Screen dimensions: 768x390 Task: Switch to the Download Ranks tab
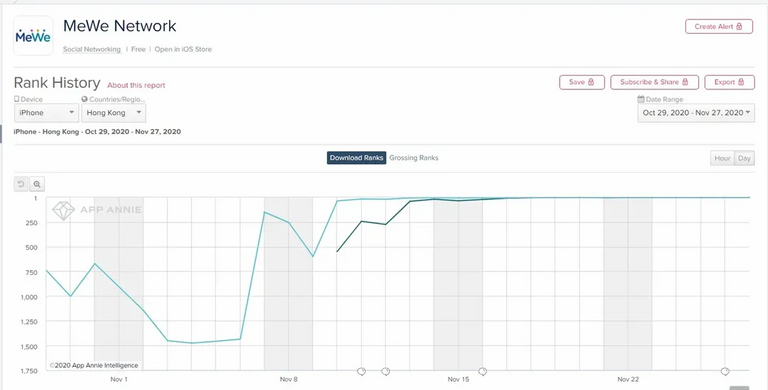point(357,158)
